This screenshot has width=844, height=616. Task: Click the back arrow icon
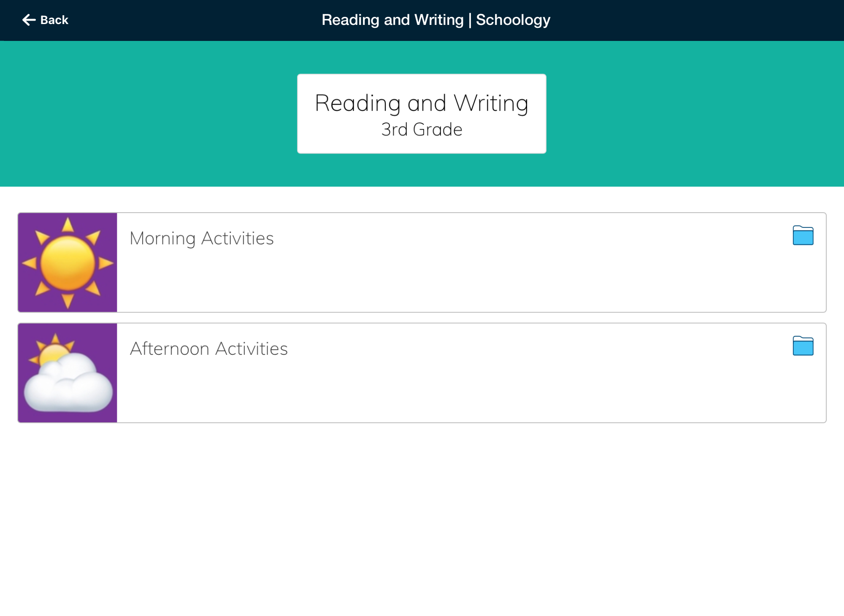click(x=29, y=20)
